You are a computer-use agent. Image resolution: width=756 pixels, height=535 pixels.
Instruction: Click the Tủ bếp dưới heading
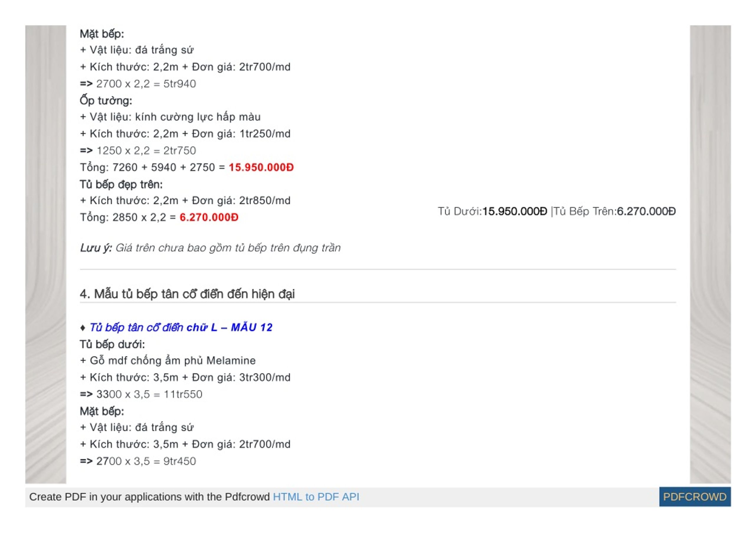112,345
